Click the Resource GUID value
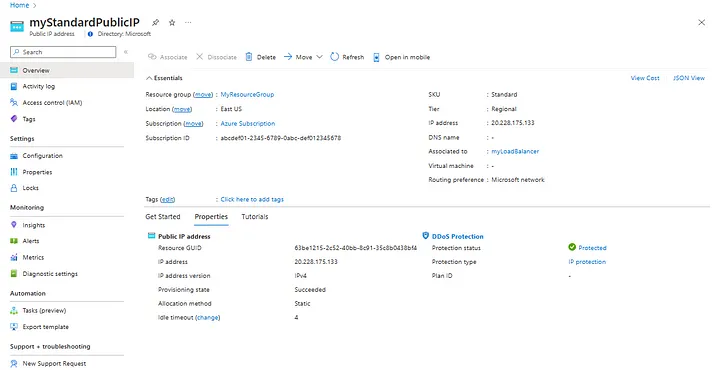Image resolution: width=720 pixels, height=370 pixels. tap(356, 248)
